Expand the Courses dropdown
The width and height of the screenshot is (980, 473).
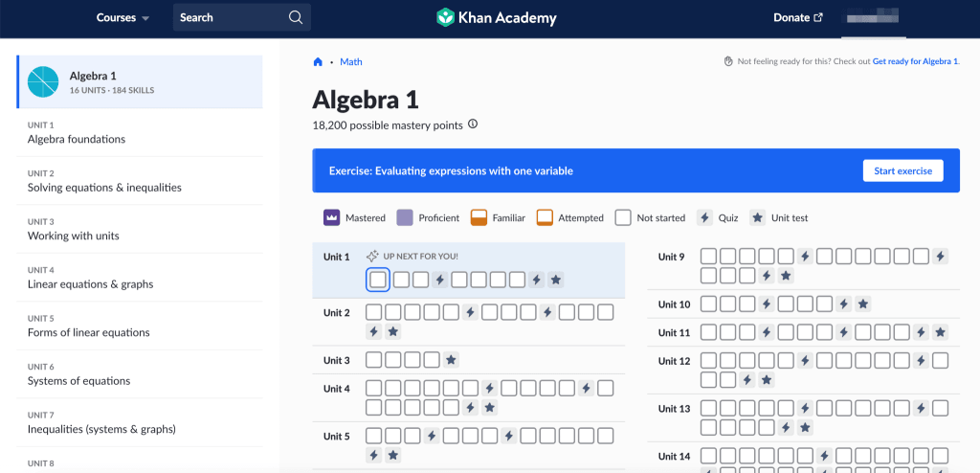click(x=122, y=17)
